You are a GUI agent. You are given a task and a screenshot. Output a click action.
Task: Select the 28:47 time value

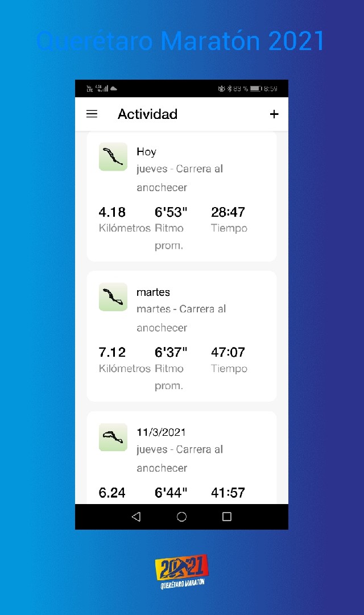pos(227,212)
